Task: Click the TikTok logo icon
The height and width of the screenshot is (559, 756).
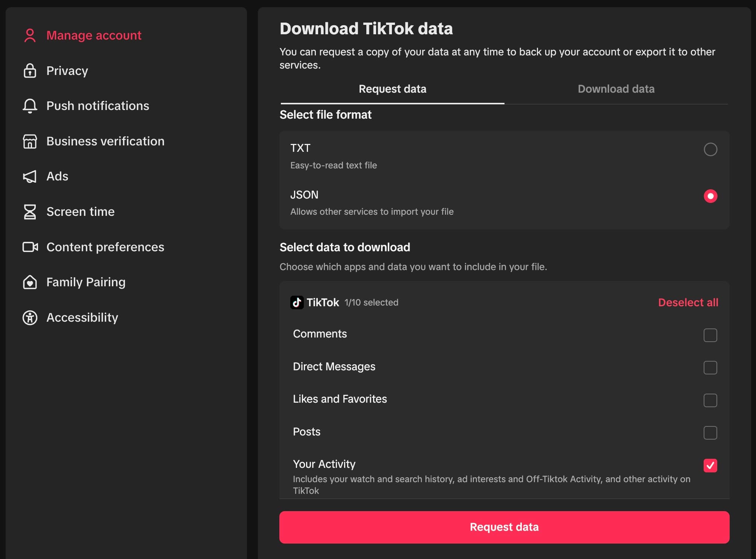Action: point(297,302)
